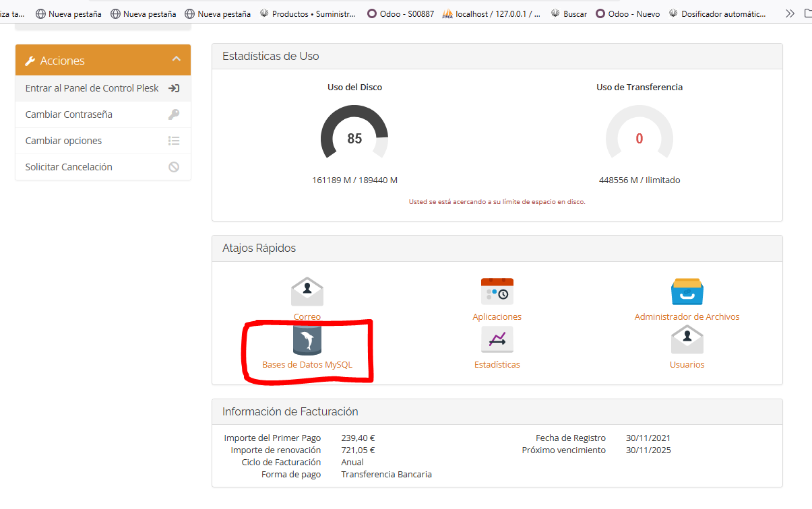The width and height of the screenshot is (812, 509).
Task: Click the MySQL dolphin database icon
Action: pyautogui.click(x=307, y=340)
